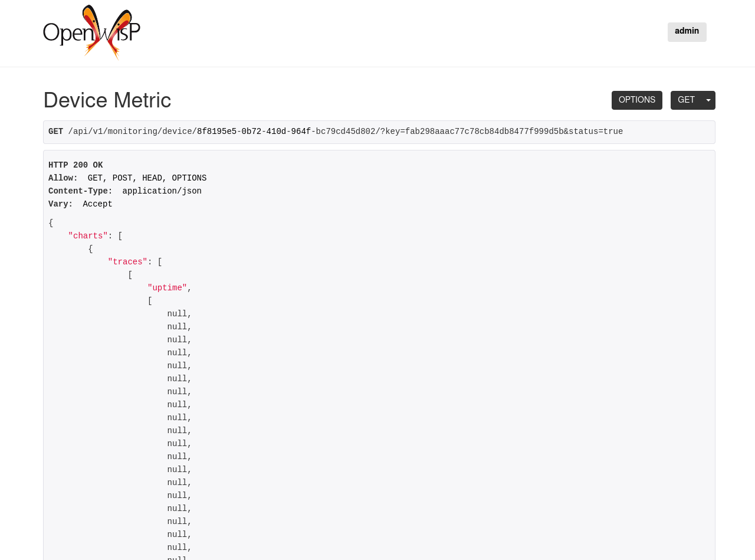The height and width of the screenshot is (560, 755).
Task: Select the "uptime" JSON value
Action: [x=167, y=287]
